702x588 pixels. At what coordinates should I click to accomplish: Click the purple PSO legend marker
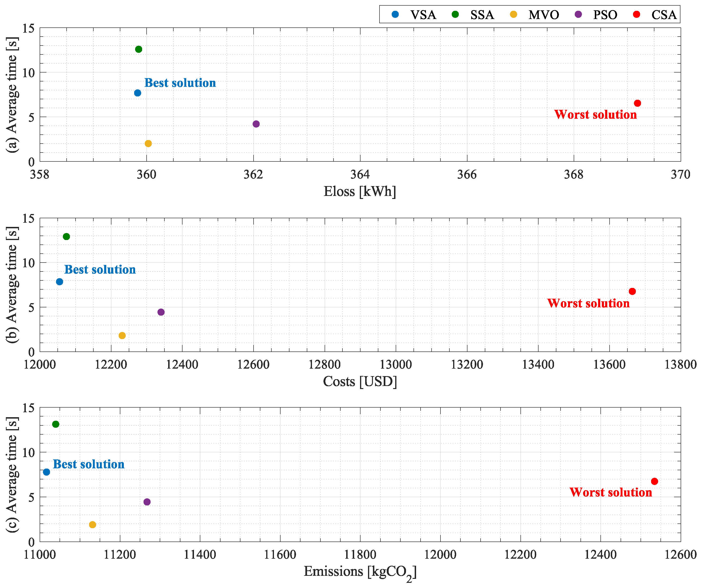tap(578, 14)
